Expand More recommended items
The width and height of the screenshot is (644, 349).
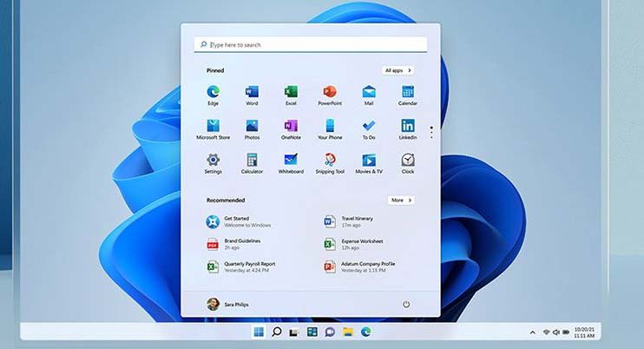click(399, 200)
